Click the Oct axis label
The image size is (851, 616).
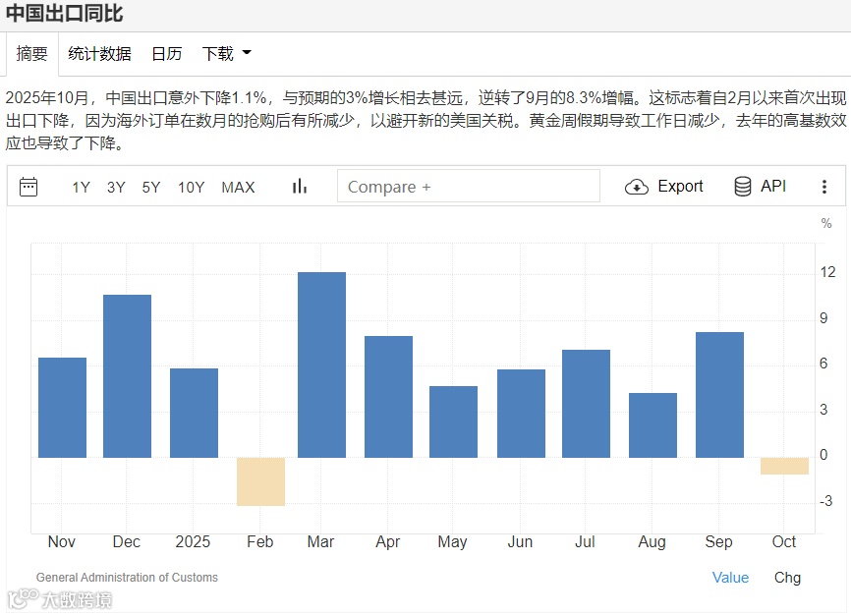click(x=784, y=541)
